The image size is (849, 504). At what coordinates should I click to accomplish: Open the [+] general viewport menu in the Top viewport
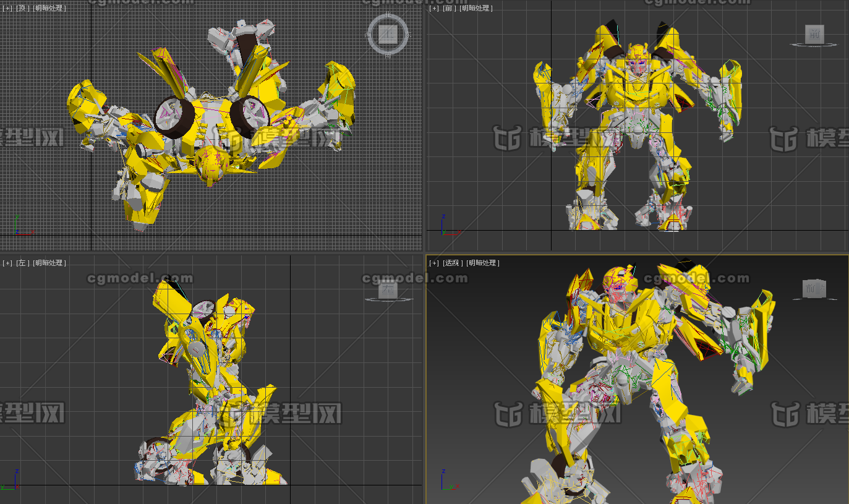tap(7, 8)
